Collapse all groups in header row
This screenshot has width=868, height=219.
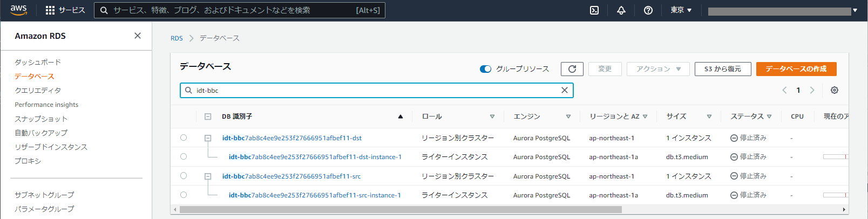208,117
